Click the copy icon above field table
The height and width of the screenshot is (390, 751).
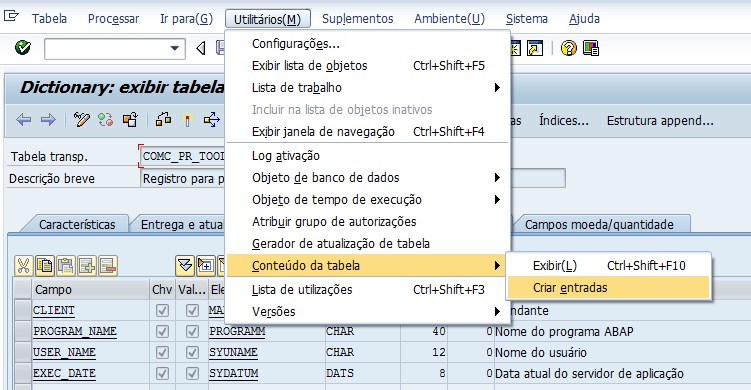[45, 265]
